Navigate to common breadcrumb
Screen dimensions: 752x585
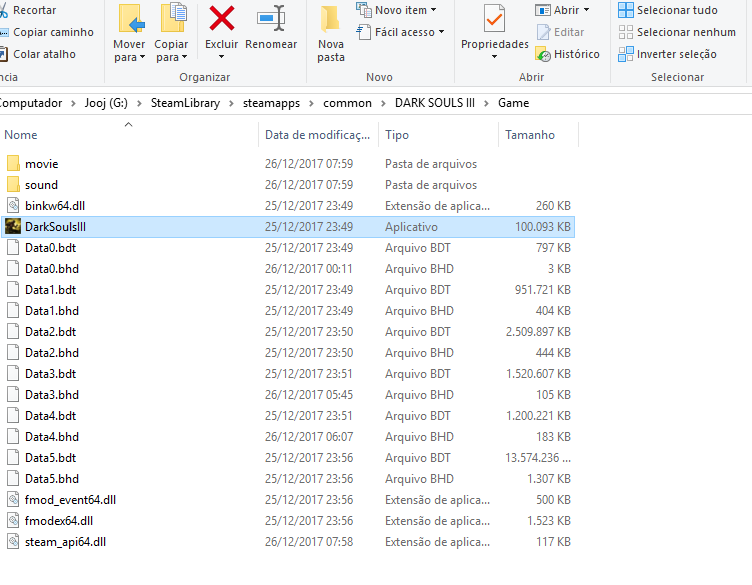347,103
